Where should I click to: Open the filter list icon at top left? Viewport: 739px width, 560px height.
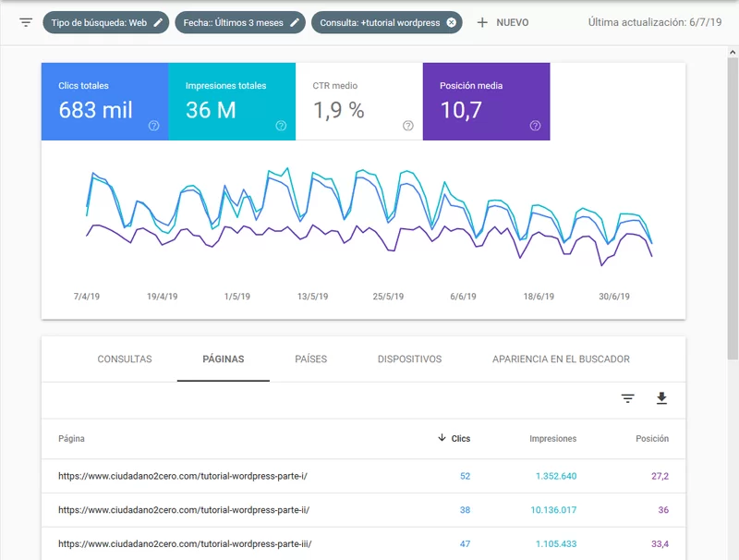coord(26,22)
